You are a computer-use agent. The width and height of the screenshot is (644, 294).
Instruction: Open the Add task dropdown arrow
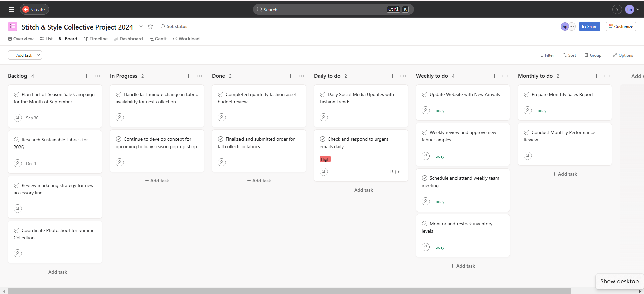point(38,55)
